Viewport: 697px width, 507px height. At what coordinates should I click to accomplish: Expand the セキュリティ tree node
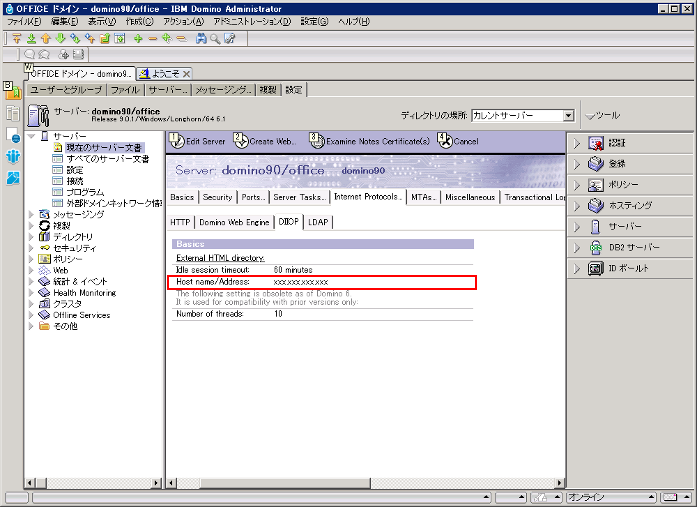point(31,248)
